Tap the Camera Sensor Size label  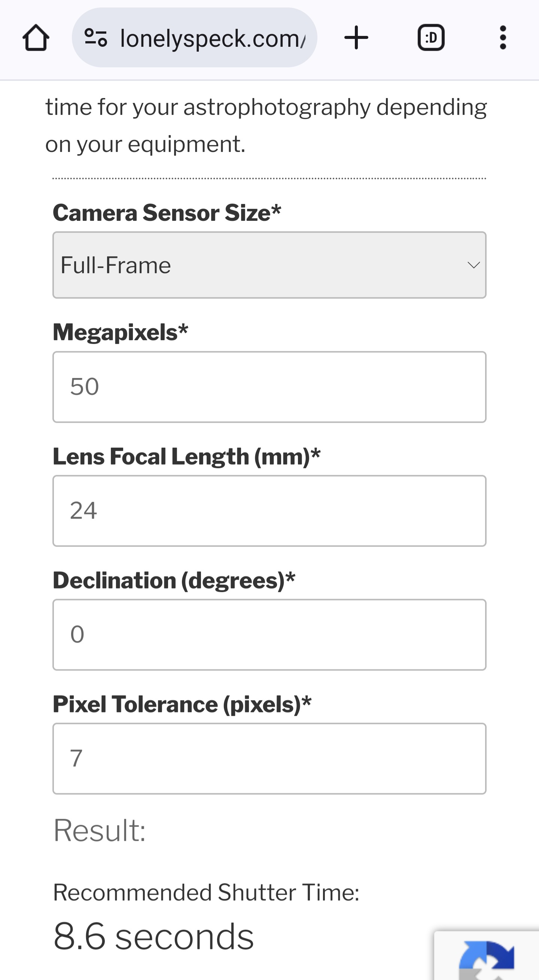coord(167,213)
